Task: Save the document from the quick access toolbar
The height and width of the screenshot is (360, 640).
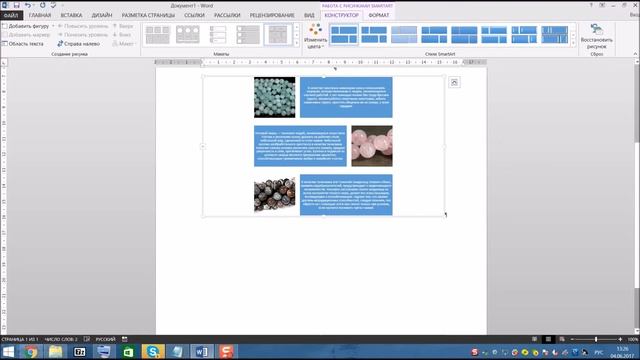Action: point(16,5)
